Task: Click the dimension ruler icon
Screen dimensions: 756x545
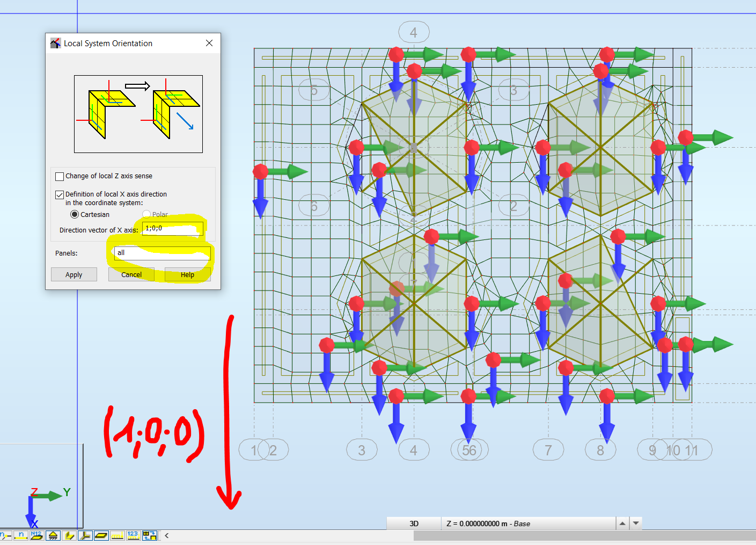Action: tap(118, 535)
